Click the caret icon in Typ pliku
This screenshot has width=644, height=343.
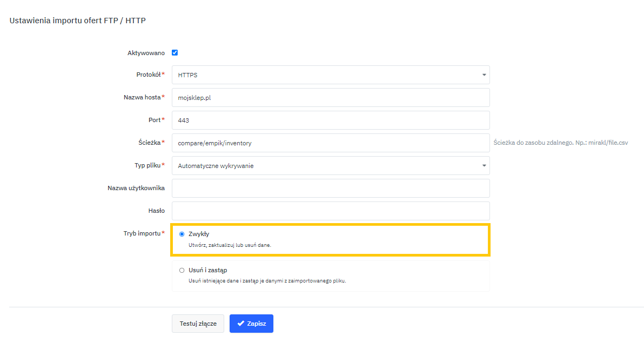pyautogui.click(x=484, y=166)
